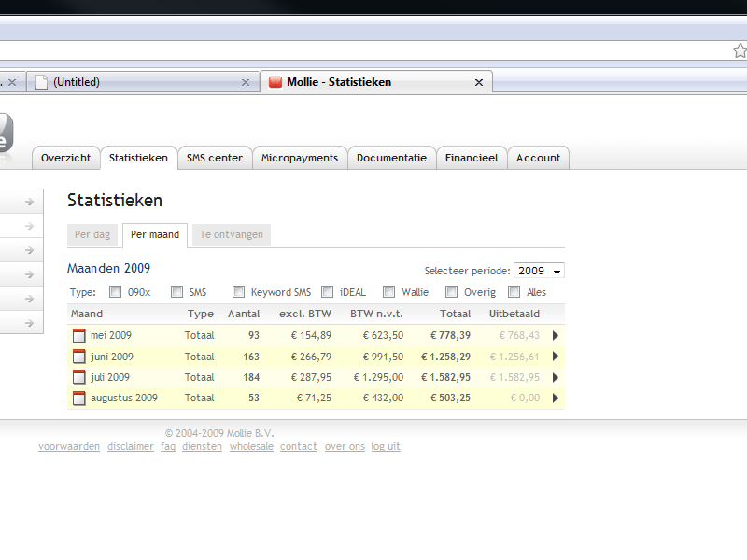Click the contact link in the footer
Viewport: 747px width, 560px height.
pyautogui.click(x=299, y=447)
